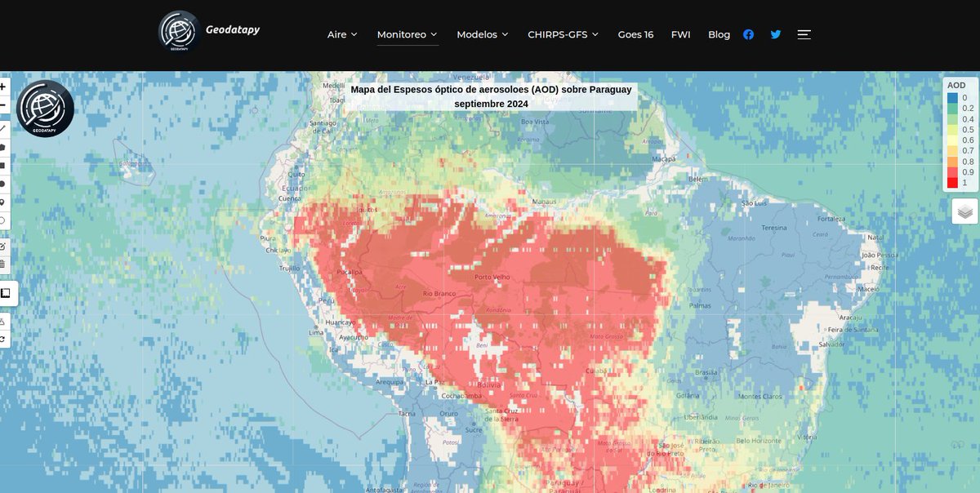
Task: Open the map layers control
Action: [964, 211]
